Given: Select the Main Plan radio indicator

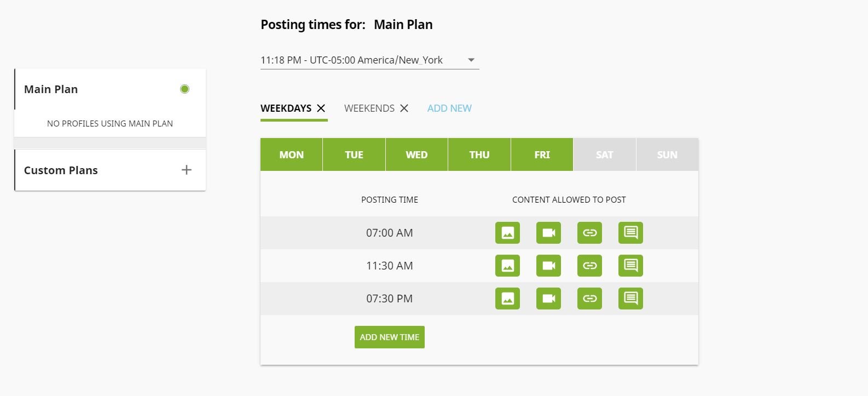Looking at the screenshot, I should [x=185, y=89].
